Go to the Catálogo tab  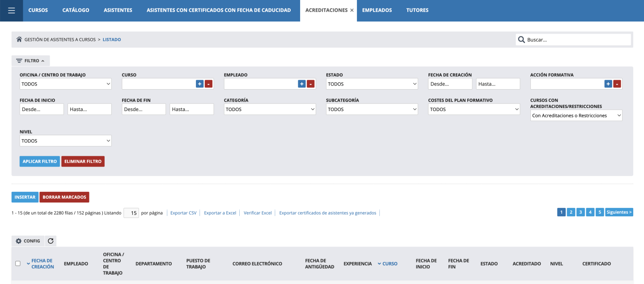click(x=76, y=10)
